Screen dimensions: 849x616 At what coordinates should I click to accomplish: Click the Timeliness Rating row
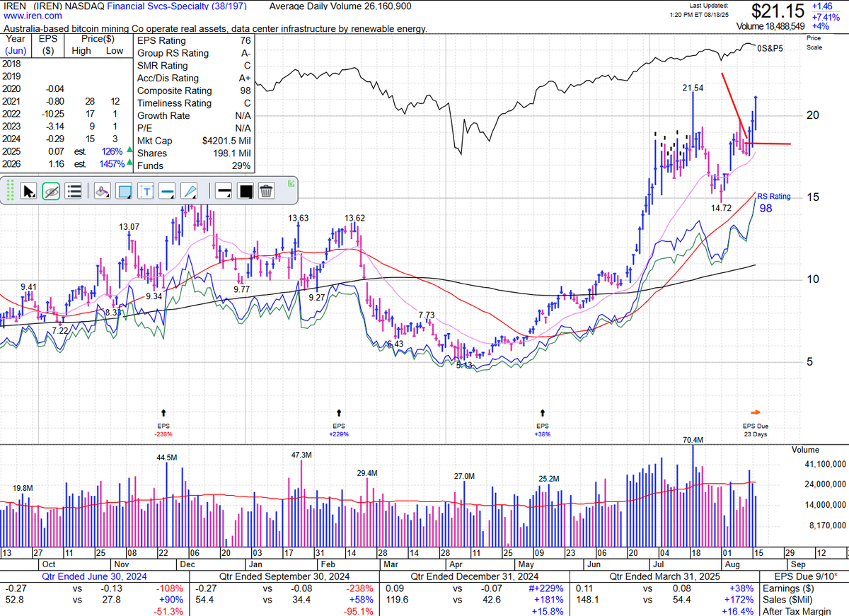point(193,103)
